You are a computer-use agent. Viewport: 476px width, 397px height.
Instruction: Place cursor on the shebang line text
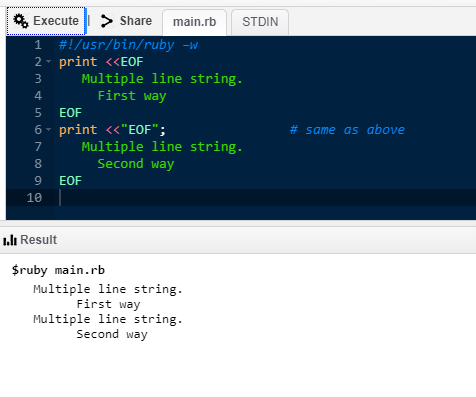(x=128, y=45)
